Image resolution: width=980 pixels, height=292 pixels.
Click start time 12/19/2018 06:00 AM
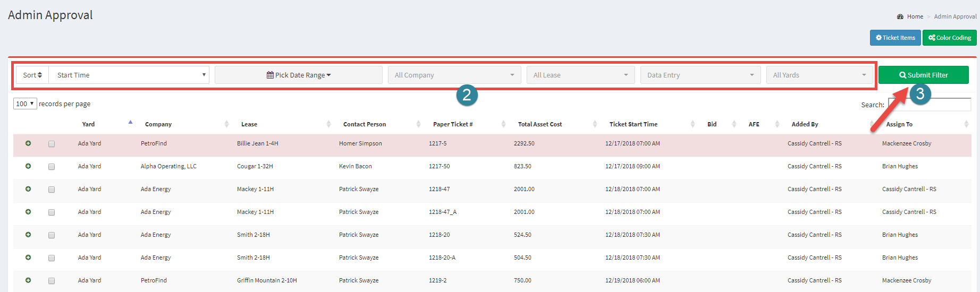point(632,280)
